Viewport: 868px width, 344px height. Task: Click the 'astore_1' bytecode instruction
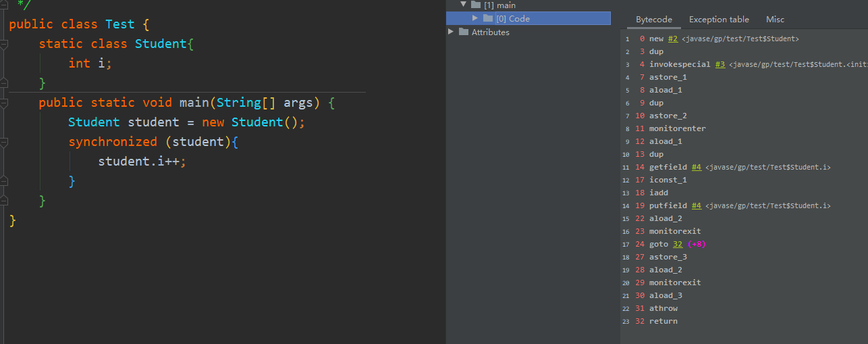[668, 78]
